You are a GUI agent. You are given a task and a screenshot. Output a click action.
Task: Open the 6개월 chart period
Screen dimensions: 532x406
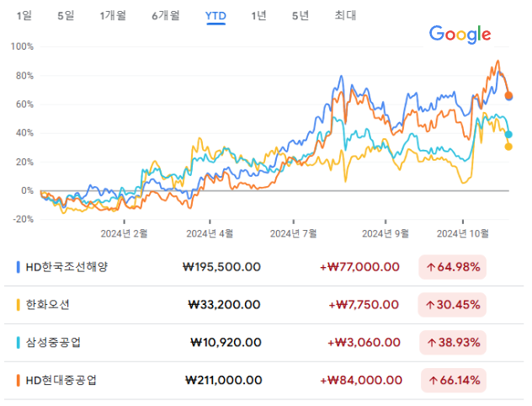tap(166, 15)
